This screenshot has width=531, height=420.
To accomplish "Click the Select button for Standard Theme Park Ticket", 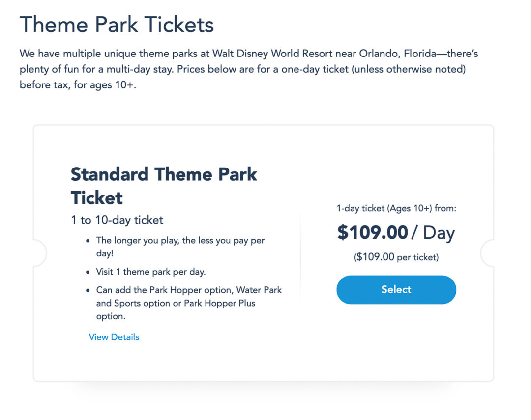I will [x=396, y=289].
